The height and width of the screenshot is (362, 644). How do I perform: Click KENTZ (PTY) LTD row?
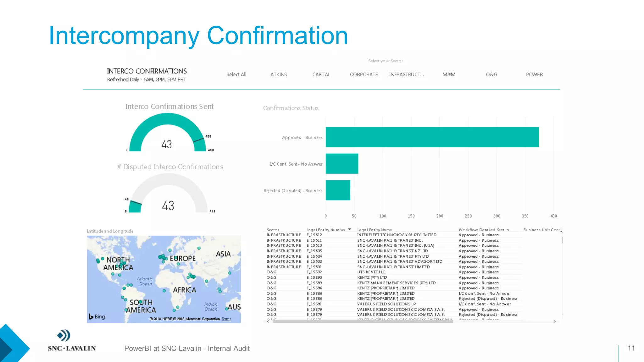point(372,277)
